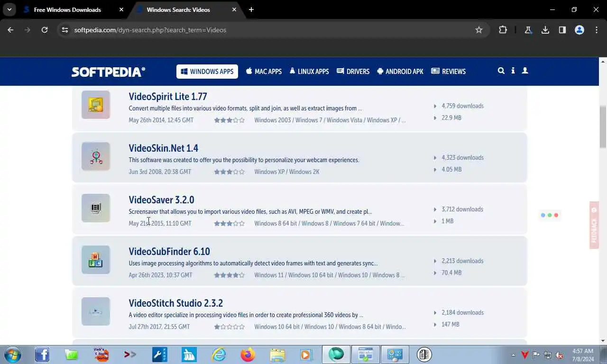
Task: Open the Chrome profile avatar
Action: pos(579,30)
